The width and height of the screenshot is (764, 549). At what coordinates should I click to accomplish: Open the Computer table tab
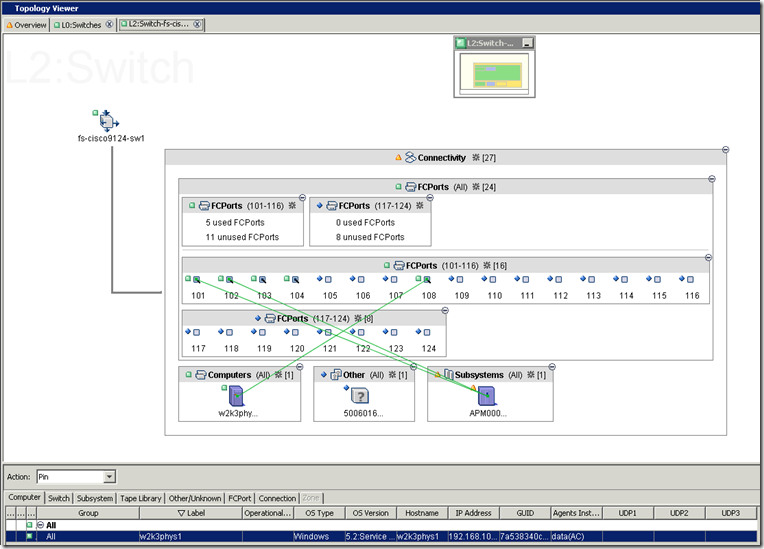24,497
